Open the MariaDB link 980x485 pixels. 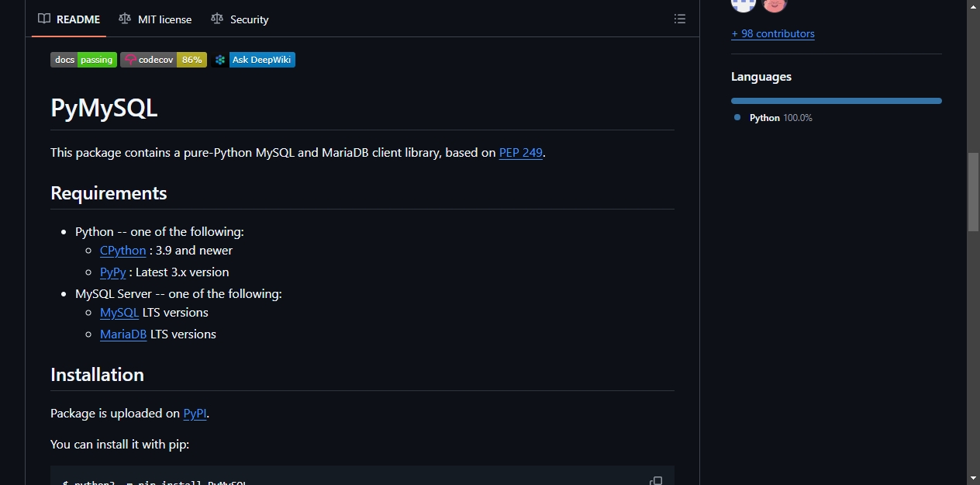pyautogui.click(x=123, y=334)
